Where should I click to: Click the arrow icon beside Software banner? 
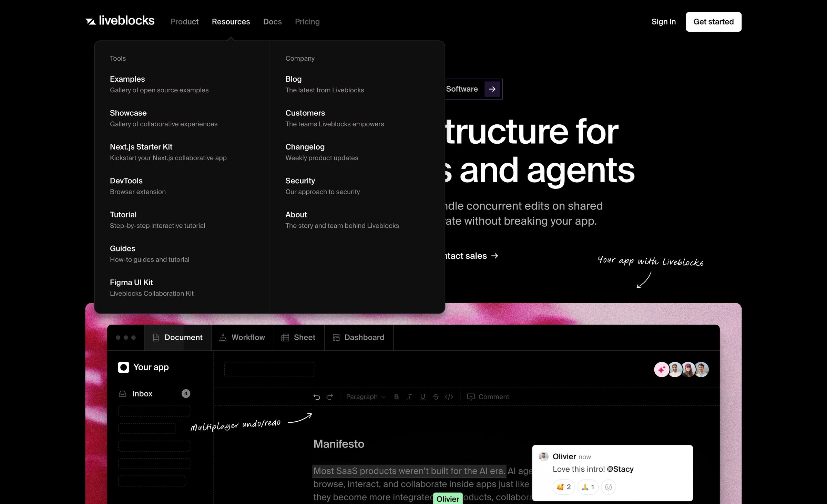point(492,89)
